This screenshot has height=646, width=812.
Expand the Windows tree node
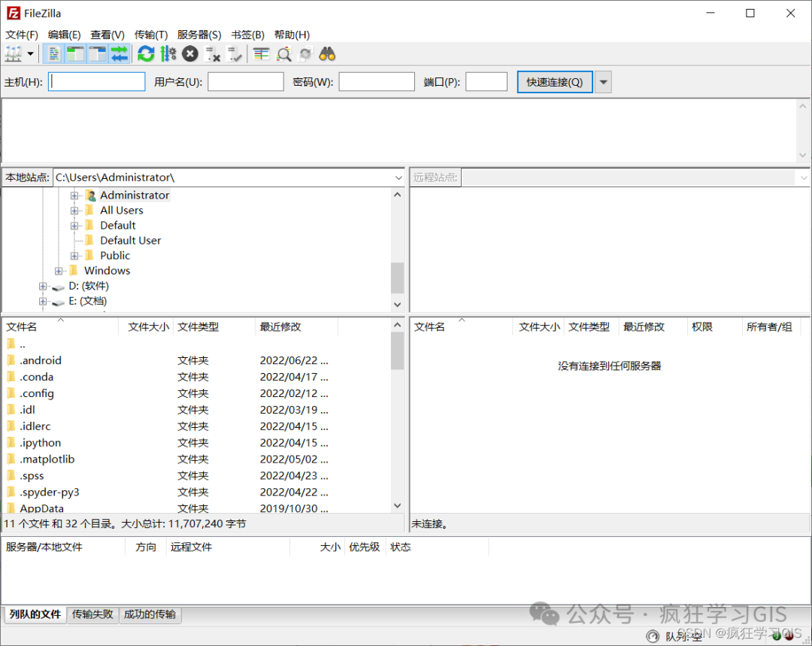click(x=59, y=271)
